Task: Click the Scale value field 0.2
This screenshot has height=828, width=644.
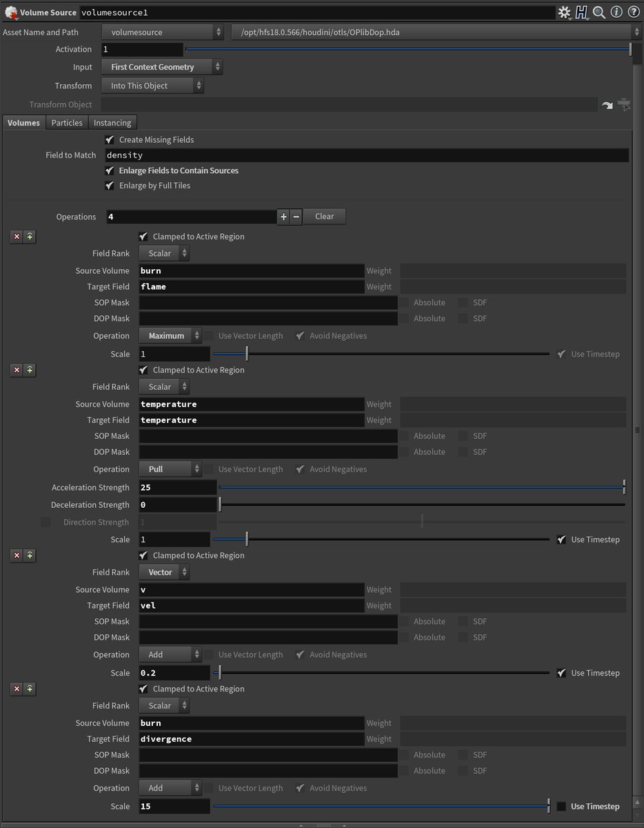Action: coord(174,673)
